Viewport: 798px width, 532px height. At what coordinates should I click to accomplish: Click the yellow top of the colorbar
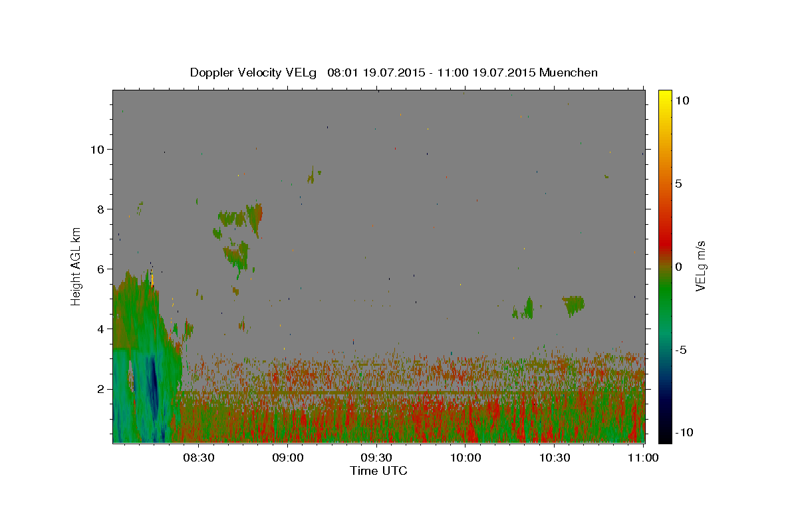[x=664, y=98]
